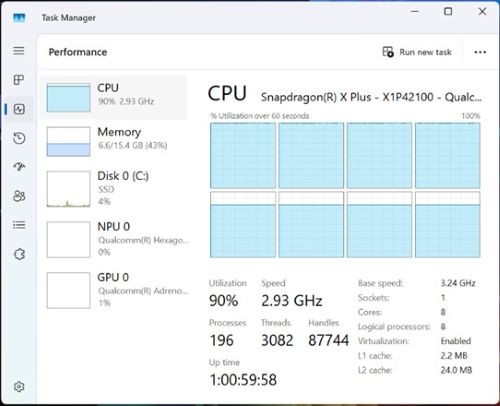Open Task Manager settings gear
The width and height of the screenshot is (500, 406).
pos(19,387)
